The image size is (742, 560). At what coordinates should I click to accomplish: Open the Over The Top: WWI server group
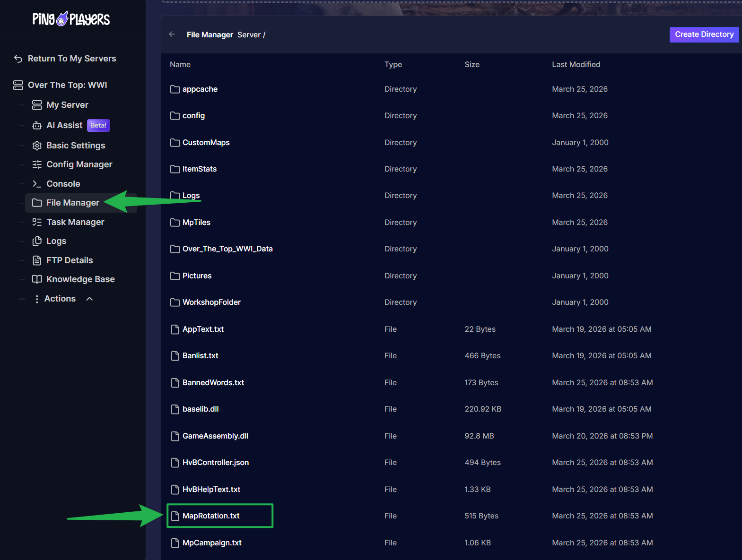67,85
